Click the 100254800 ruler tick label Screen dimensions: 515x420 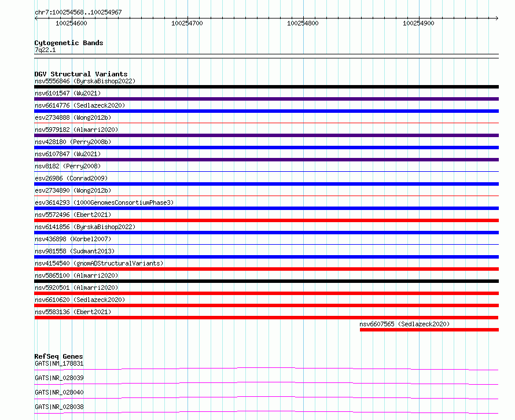tap(303, 23)
